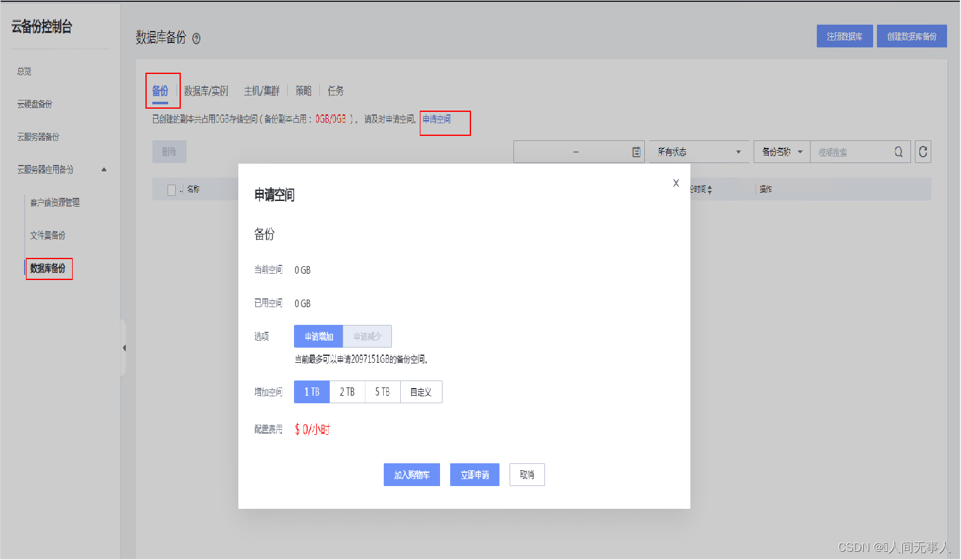961x560 pixels.
Task: Click the 申请空间 link
Action: click(x=437, y=119)
